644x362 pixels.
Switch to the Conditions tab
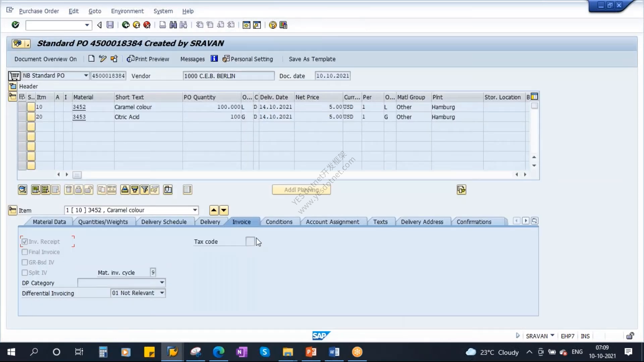[279, 222]
